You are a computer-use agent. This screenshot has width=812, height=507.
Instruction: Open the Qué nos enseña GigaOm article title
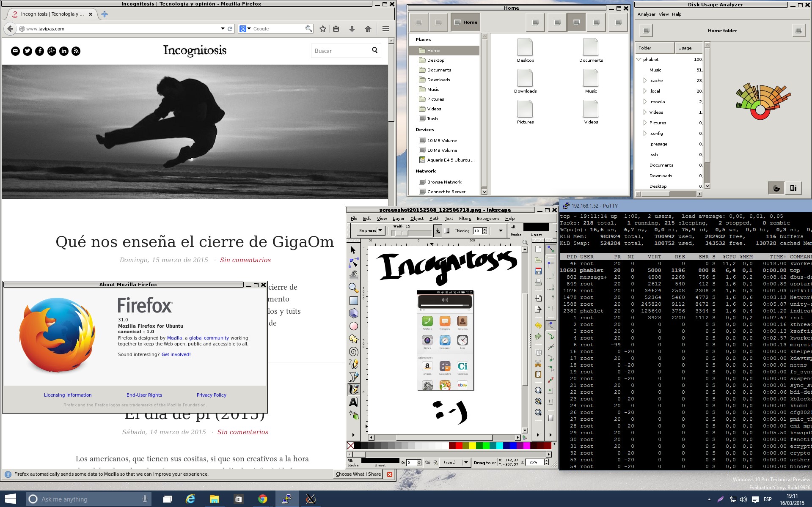point(195,242)
